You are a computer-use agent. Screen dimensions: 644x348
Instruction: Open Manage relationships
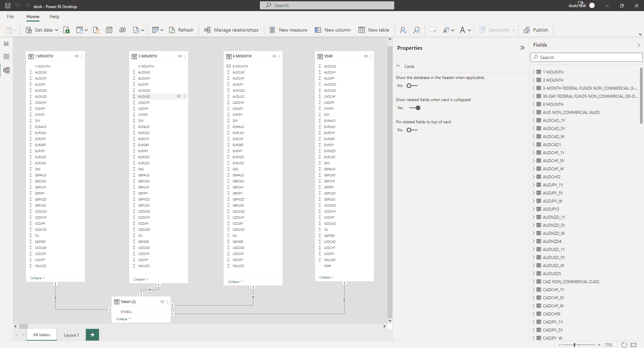(231, 30)
